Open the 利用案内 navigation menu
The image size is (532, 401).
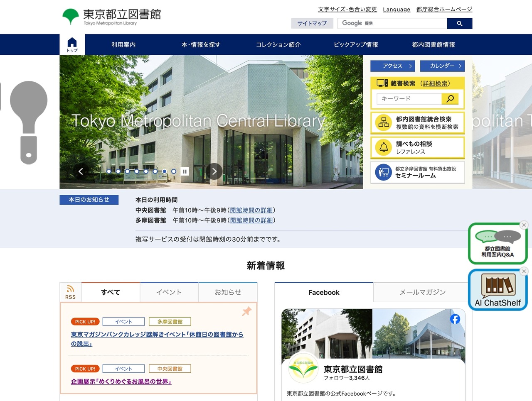(x=123, y=44)
